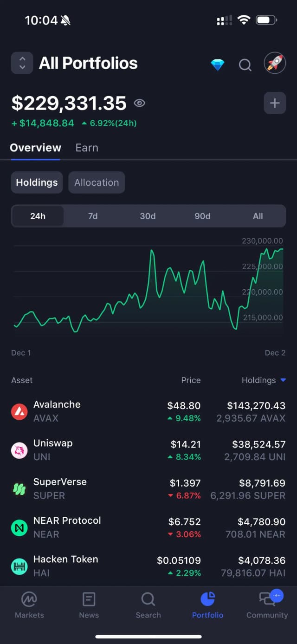The height and width of the screenshot is (644, 297).
Task: Open search via top magnifier icon
Action: (x=245, y=65)
